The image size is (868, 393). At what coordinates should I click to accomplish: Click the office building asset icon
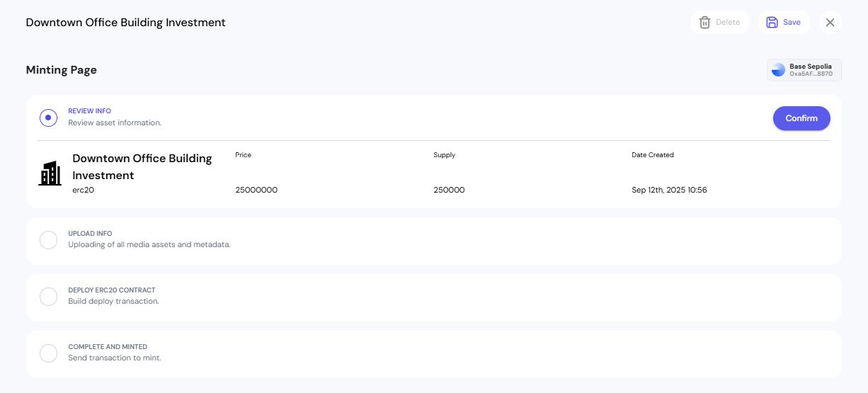(50, 173)
